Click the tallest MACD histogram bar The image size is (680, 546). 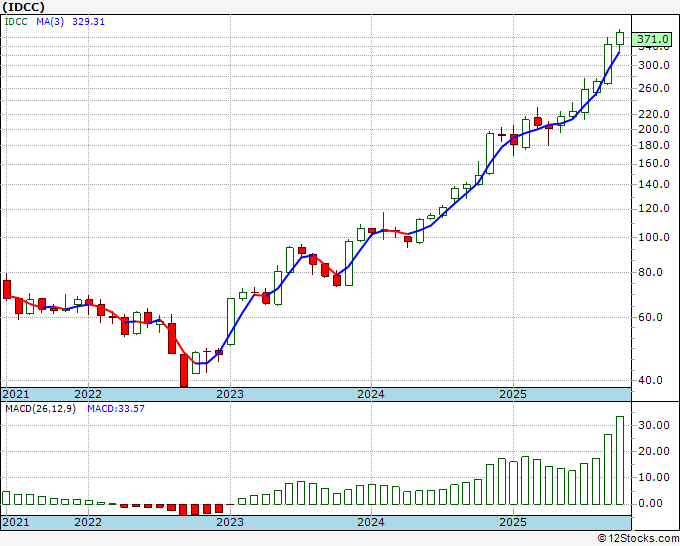620,460
